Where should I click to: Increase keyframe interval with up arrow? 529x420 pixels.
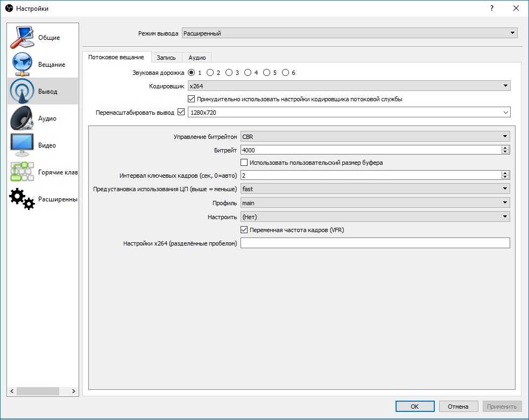[505, 173]
